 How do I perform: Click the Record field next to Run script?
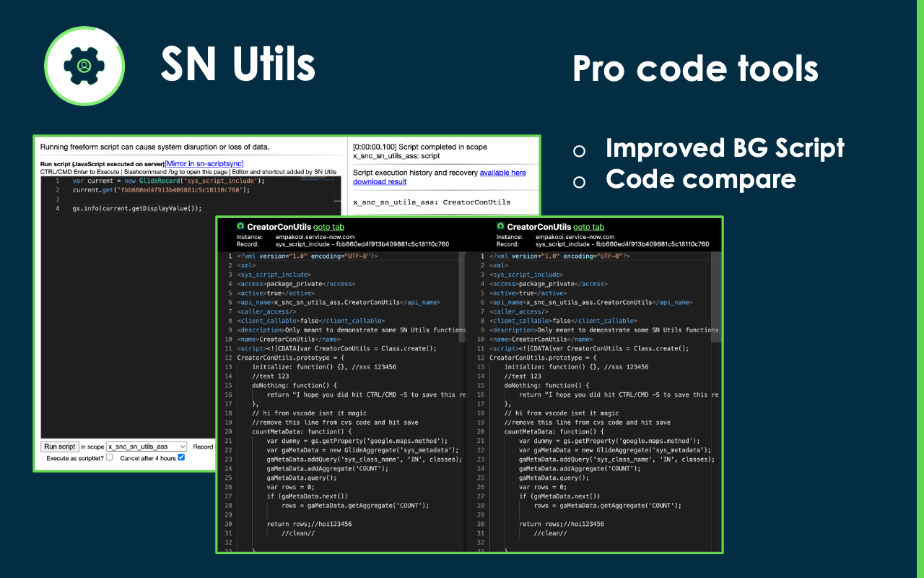tap(203, 447)
